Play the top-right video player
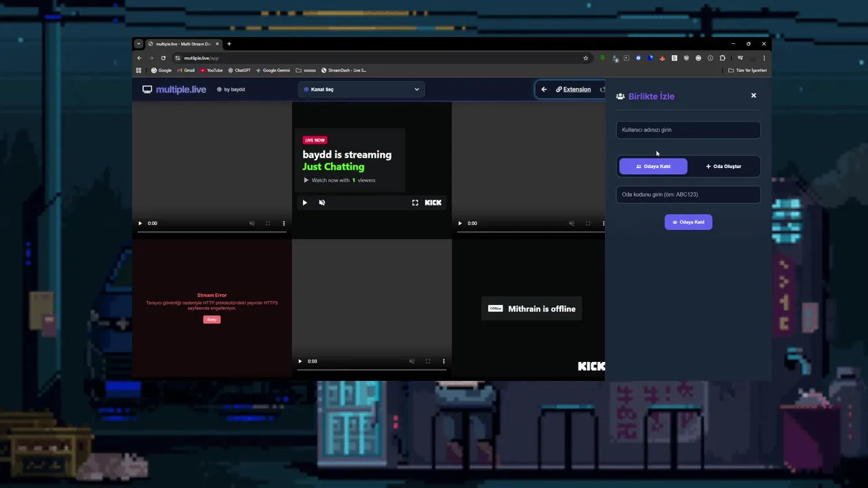Screen dimensions: 868x488 460,223
